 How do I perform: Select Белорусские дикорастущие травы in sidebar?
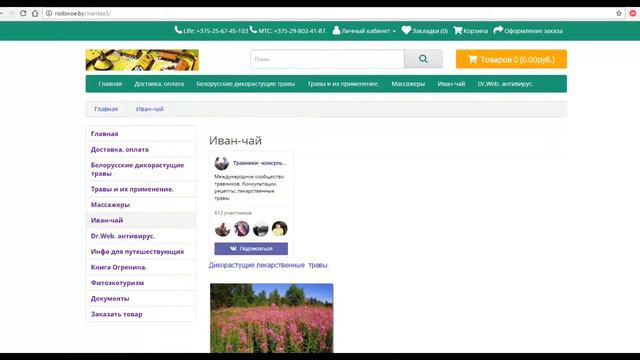coord(141,169)
